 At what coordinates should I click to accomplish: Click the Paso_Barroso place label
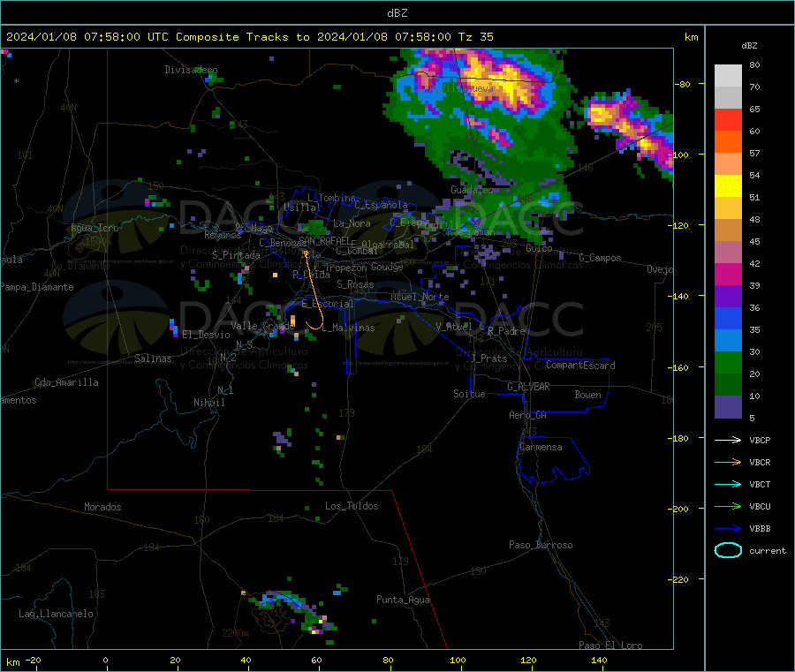click(x=541, y=546)
